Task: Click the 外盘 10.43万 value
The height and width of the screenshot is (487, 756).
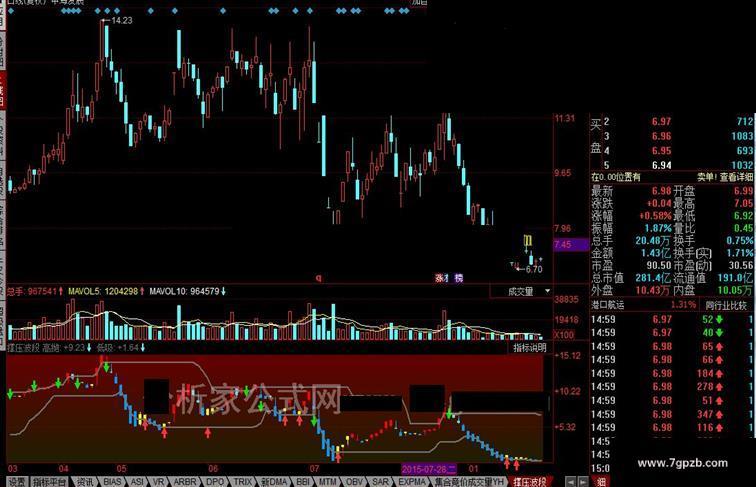Action: point(653,290)
